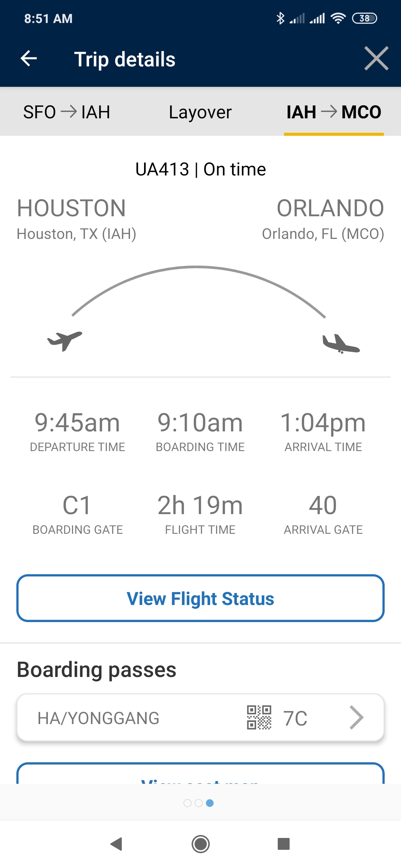Close Trip details with X icon
This screenshot has height=868, width=401.
click(x=376, y=59)
